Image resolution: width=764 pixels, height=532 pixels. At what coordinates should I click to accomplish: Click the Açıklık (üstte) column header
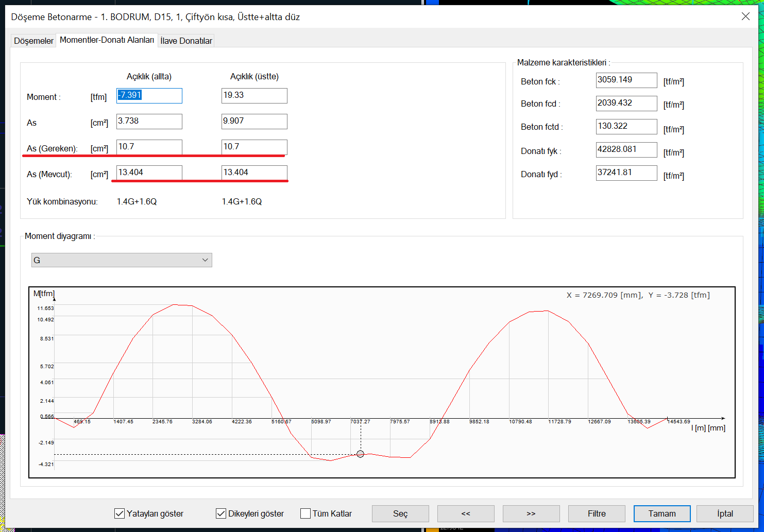[x=254, y=77]
